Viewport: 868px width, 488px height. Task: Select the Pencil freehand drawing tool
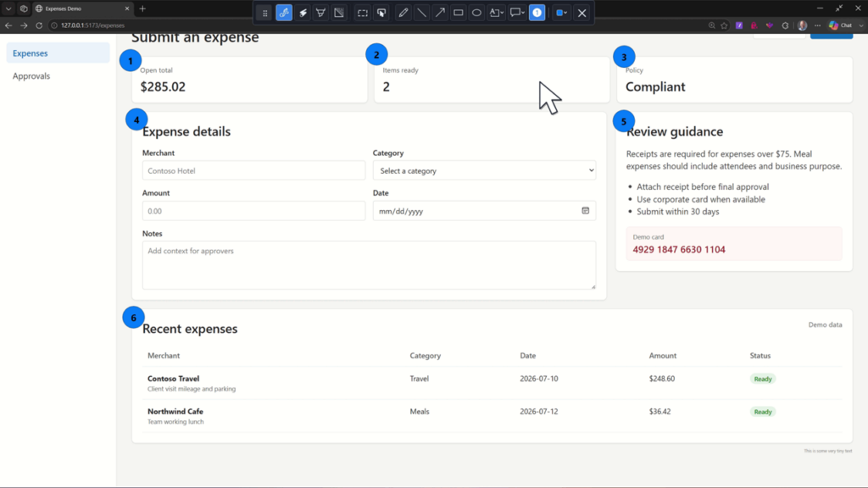[x=403, y=13]
